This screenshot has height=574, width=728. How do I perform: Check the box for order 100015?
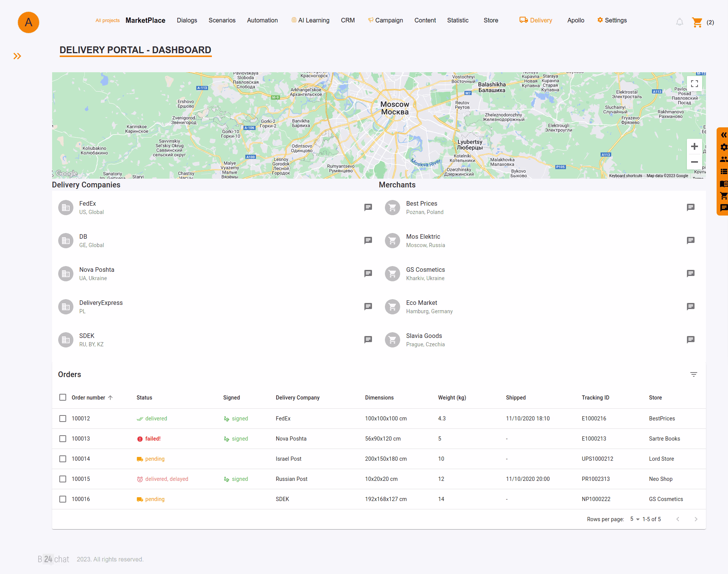point(63,479)
